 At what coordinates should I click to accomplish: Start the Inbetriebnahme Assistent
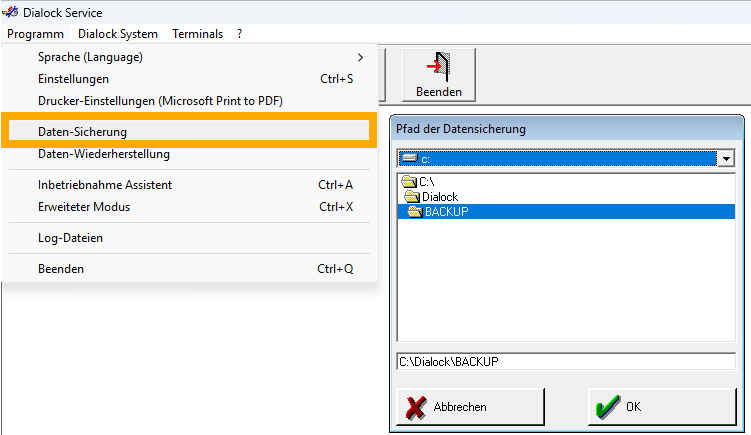(105, 184)
